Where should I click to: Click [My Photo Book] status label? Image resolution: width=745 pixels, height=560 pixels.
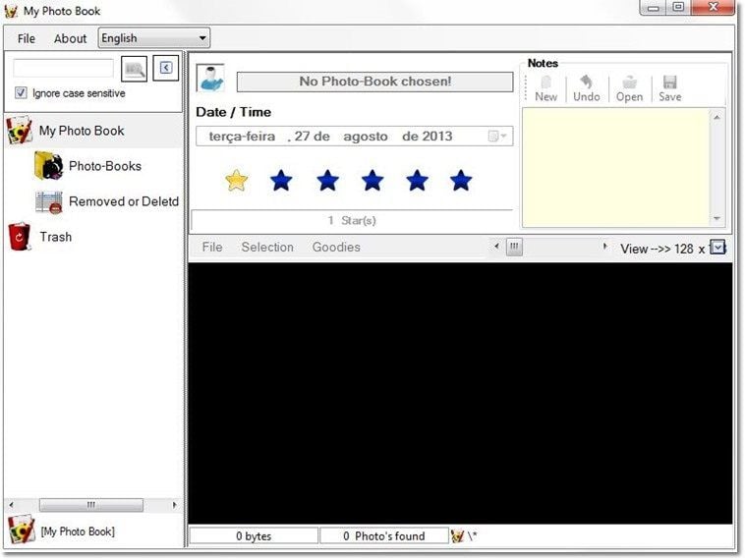(78, 532)
